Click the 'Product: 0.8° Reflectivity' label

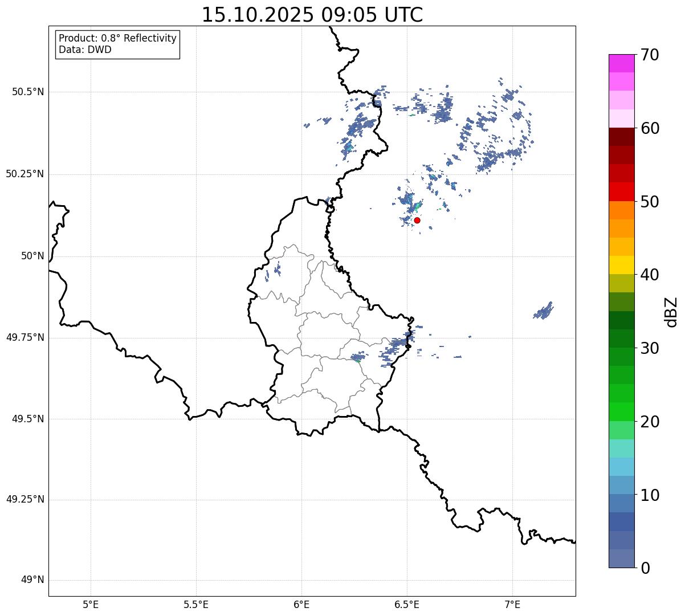point(118,38)
